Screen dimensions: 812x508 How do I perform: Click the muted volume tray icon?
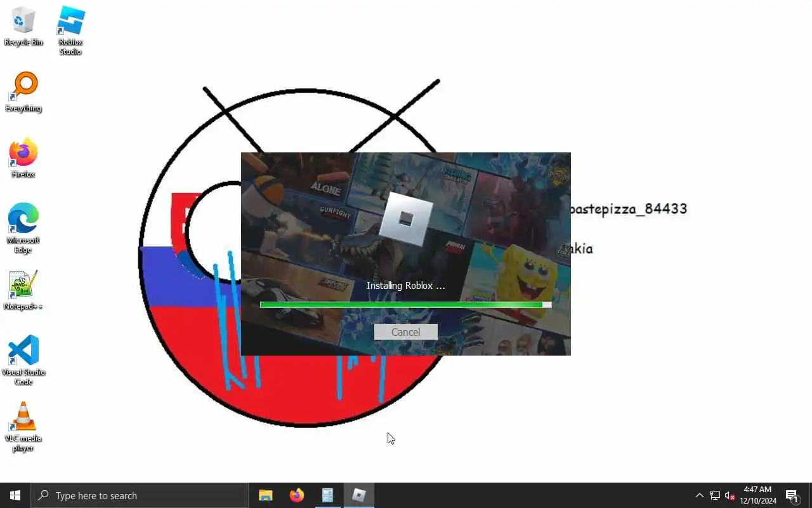(730, 495)
